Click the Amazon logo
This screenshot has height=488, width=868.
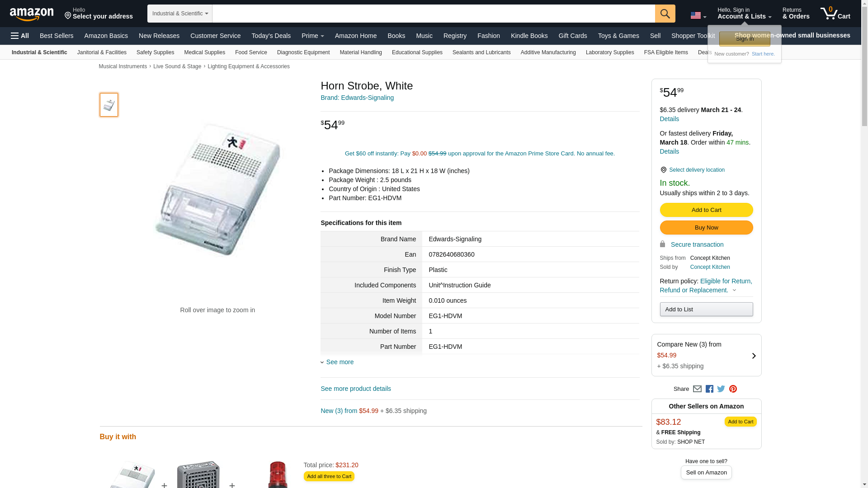pos(32,14)
